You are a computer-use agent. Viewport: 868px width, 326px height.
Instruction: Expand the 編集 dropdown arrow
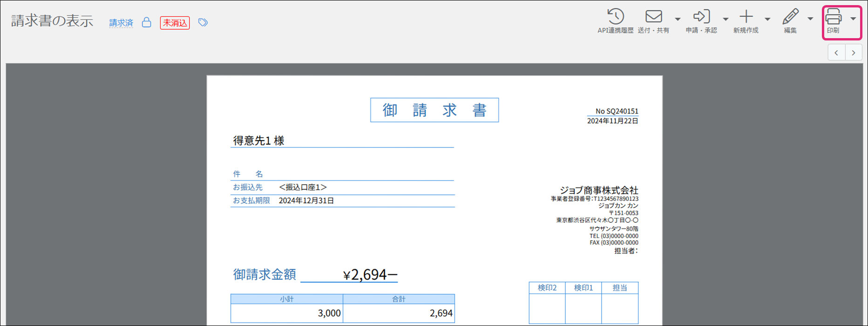pos(810,19)
